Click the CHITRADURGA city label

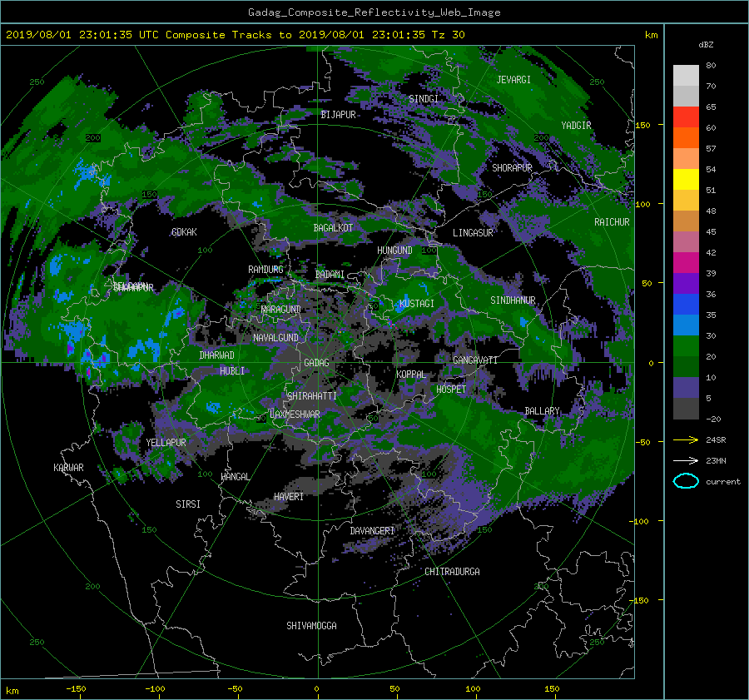452,572
